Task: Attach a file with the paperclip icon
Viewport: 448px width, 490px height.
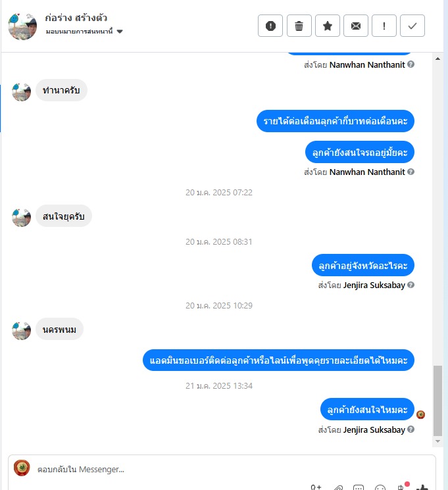Action: (x=338, y=487)
